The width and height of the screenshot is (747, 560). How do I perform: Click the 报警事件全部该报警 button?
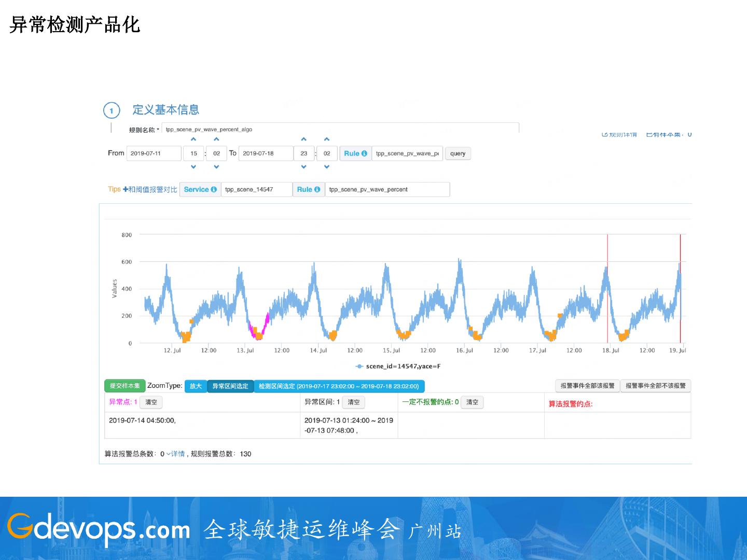pyautogui.click(x=587, y=386)
